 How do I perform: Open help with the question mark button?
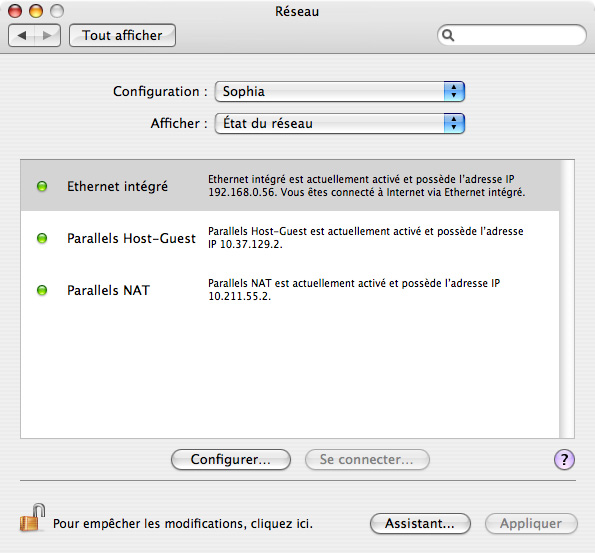coord(564,460)
